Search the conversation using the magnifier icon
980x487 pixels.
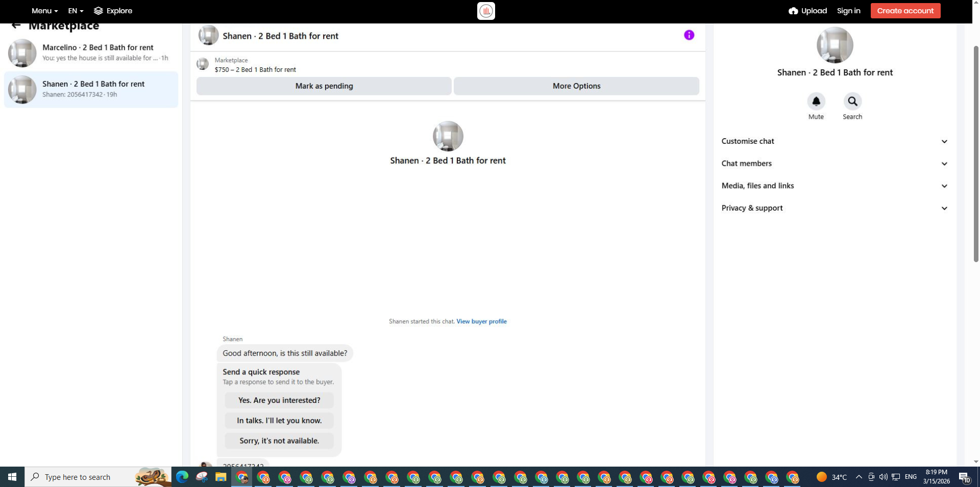click(852, 101)
